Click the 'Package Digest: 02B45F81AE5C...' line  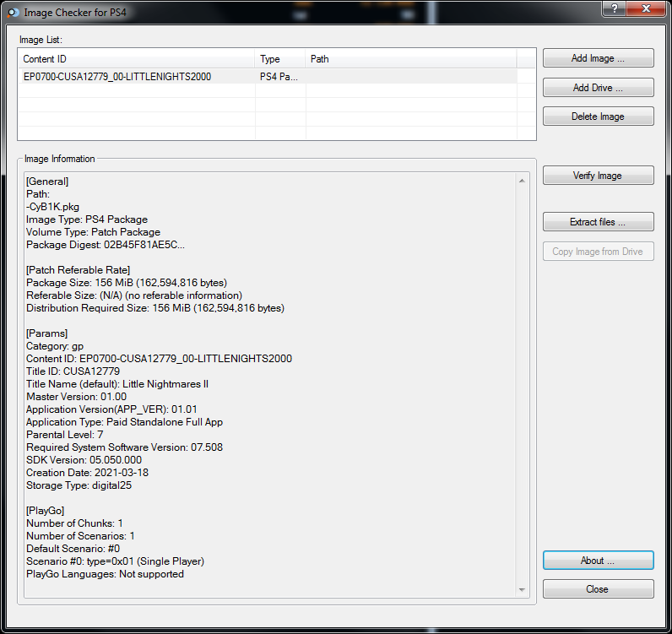[106, 245]
